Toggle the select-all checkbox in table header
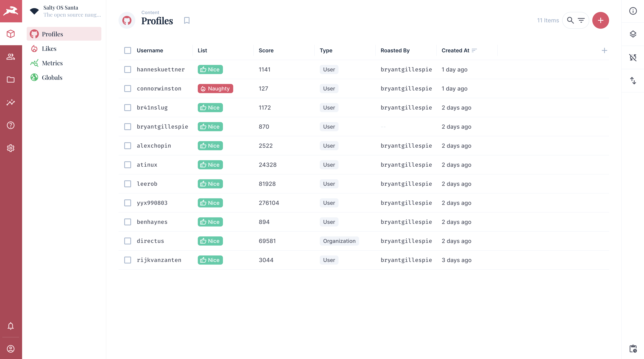Screen dimensions: 644x359 coord(128,50)
